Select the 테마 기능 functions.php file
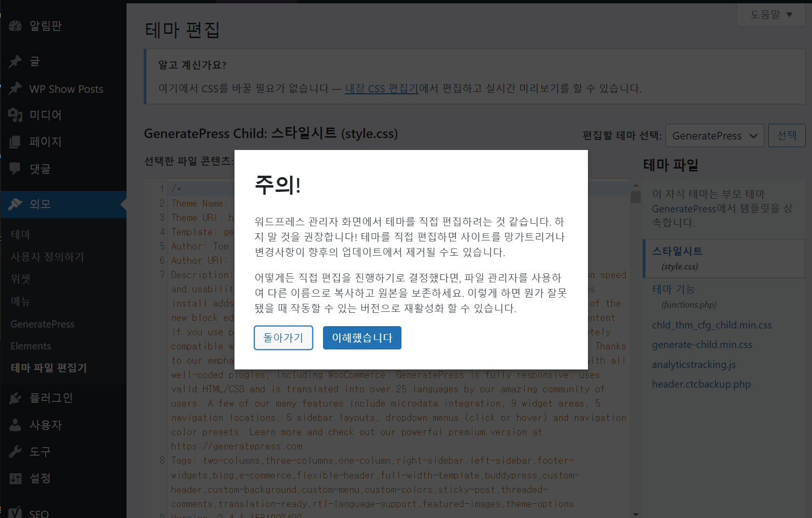 pos(673,289)
